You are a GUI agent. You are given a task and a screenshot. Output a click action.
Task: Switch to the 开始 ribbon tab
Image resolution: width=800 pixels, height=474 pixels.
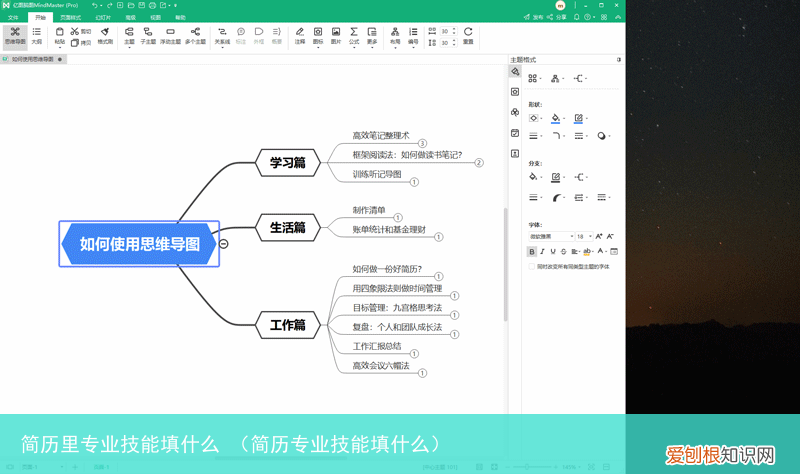(40, 17)
